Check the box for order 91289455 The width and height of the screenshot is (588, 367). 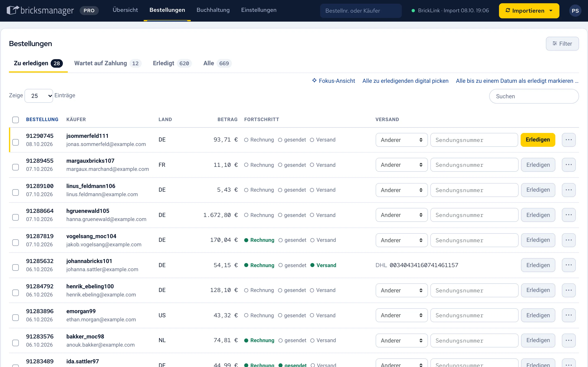click(16, 167)
